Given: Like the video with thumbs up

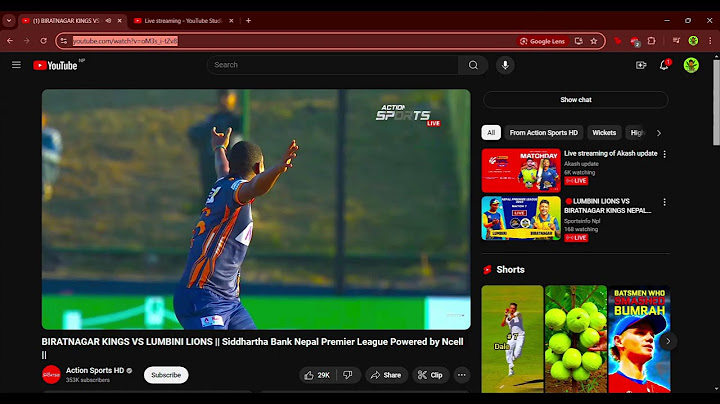Looking at the screenshot, I should pos(318,375).
